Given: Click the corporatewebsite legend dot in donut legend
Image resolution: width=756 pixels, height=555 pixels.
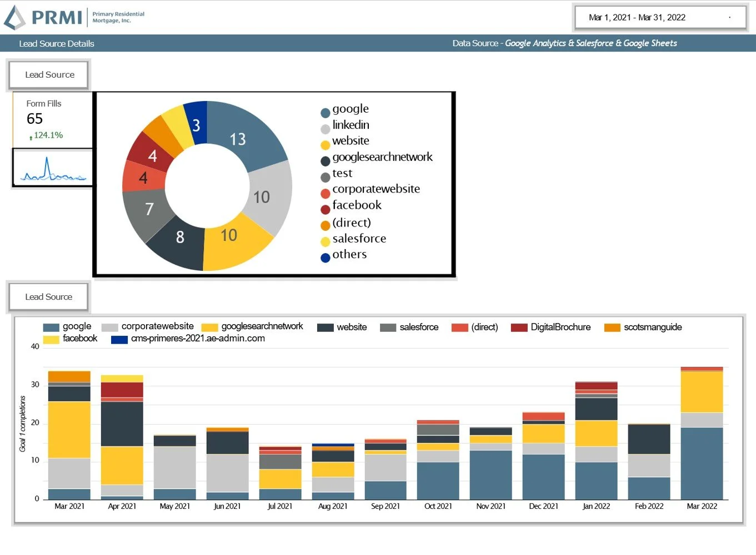Looking at the screenshot, I should [x=326, y=194].
